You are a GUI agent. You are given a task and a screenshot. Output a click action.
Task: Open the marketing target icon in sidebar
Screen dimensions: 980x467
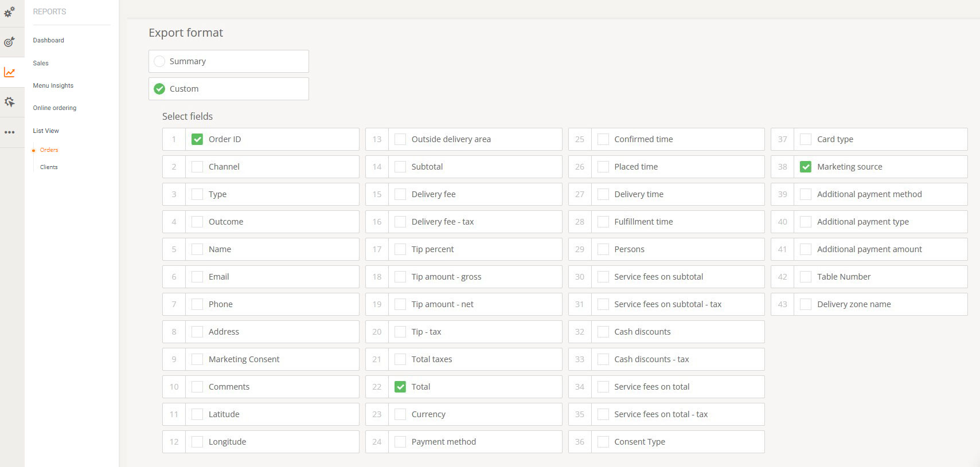(10, 42)
